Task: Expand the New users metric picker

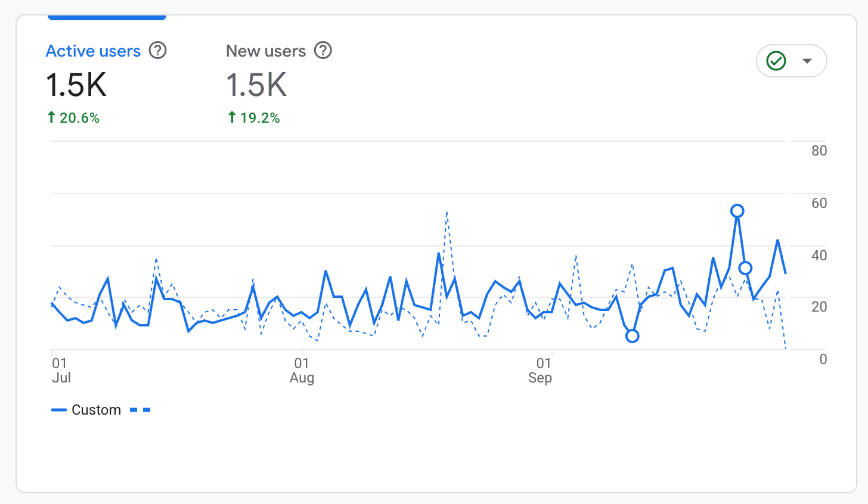Action: point(266,51)
